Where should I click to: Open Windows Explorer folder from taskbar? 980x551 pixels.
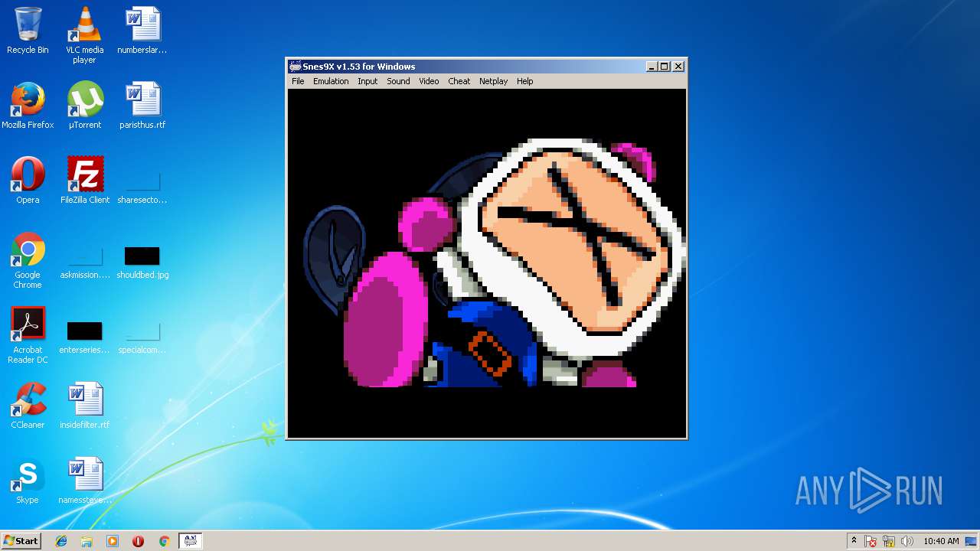click(x=87, y=541)
